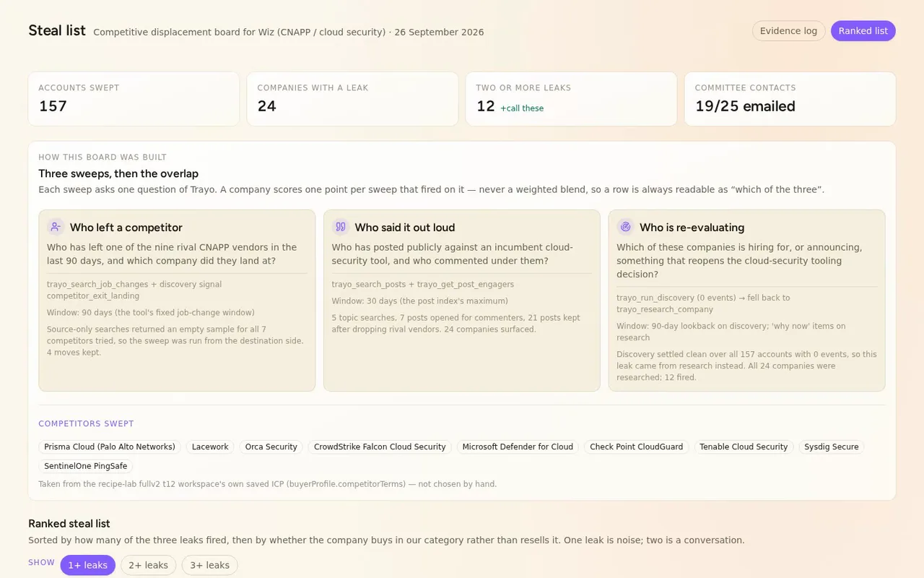Select the 3+ leaks filter
The width and height of the screenshot is (924, 578).
click(209, 565)
